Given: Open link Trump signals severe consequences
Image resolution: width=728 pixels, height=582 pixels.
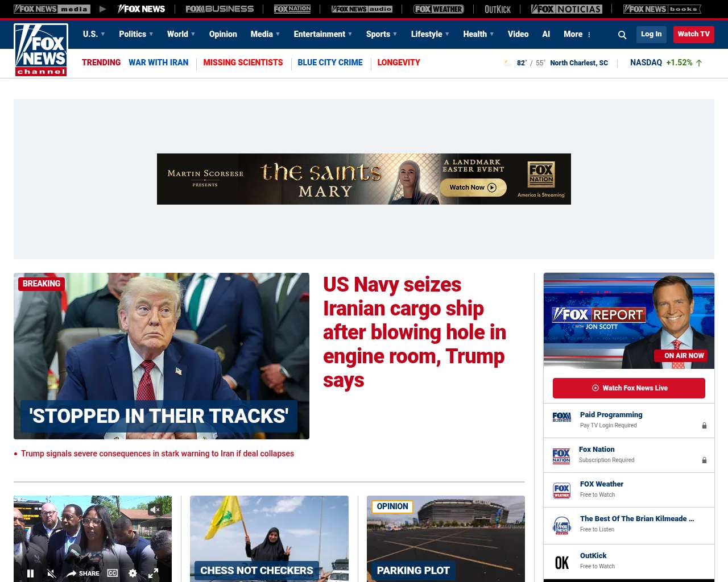Looking at the screenshot, I should (x=158, y=454).
